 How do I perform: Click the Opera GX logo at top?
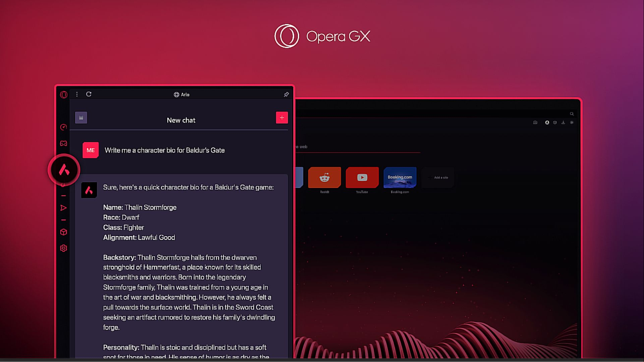pos(322,36)
